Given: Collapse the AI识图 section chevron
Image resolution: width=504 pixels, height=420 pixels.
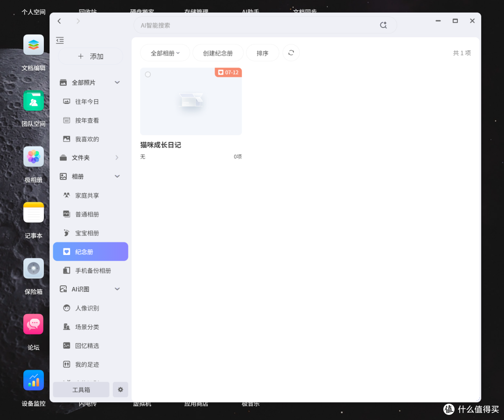Looking at the screenshot, I should click(x=117, y=289).
